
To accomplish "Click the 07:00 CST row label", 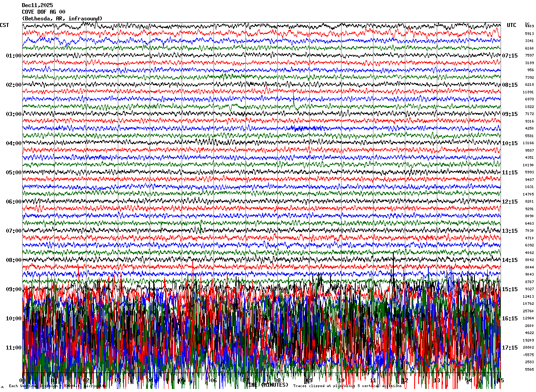I will click(x=13, y=231).
